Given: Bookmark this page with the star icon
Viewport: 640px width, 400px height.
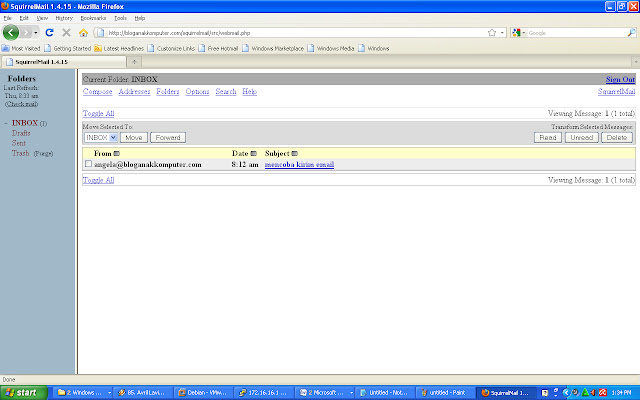Looking at the screenshot, I should 492,33.
